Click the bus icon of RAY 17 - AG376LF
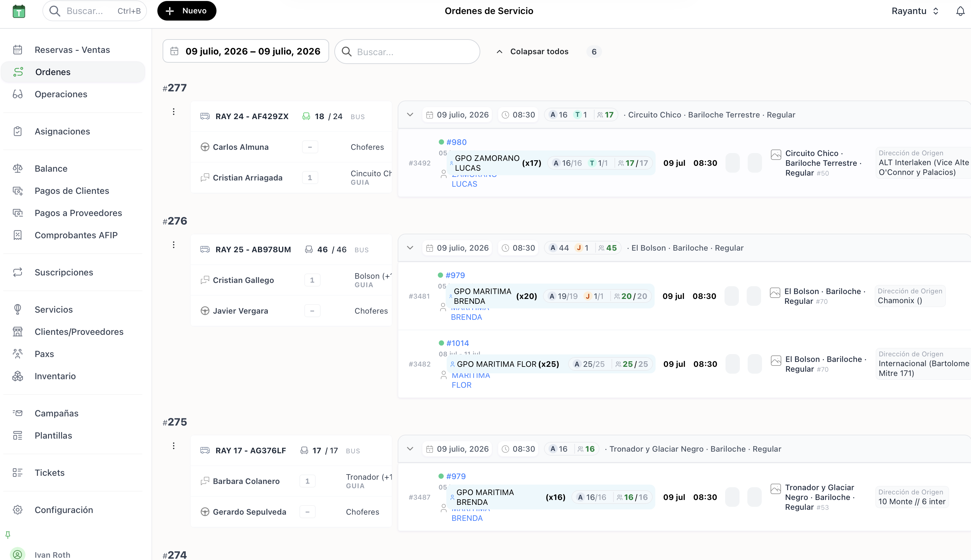 click(x=205, y=450)
